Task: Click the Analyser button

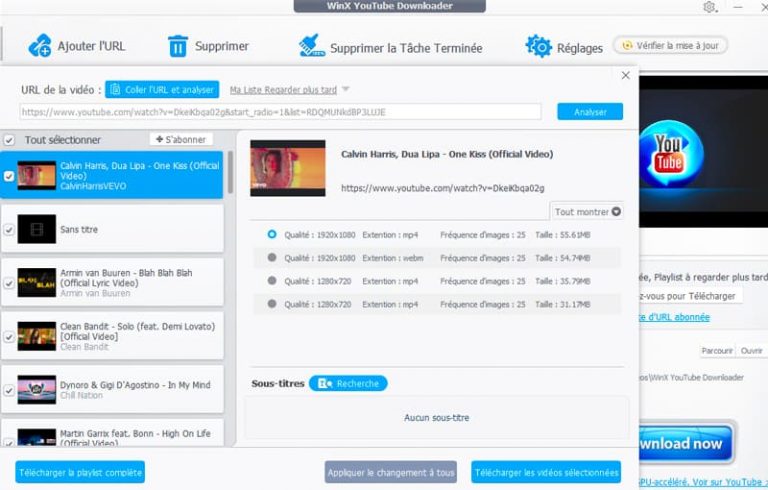Action: pyautogui.click(x=589, y=112)
